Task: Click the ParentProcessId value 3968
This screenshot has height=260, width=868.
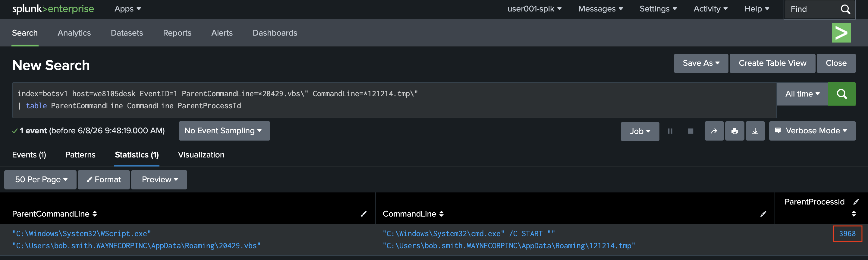Action: [847, 234]
